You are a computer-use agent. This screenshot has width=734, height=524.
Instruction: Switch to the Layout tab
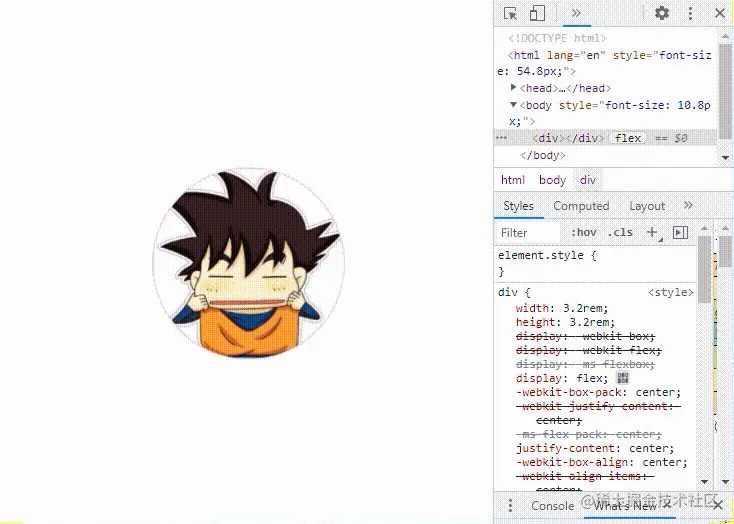pos(647,206)
